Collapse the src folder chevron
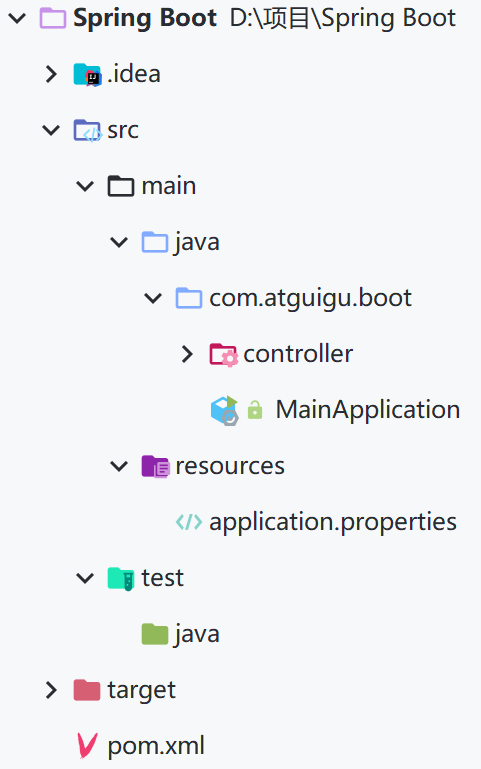481x769 pixels. 51,130
